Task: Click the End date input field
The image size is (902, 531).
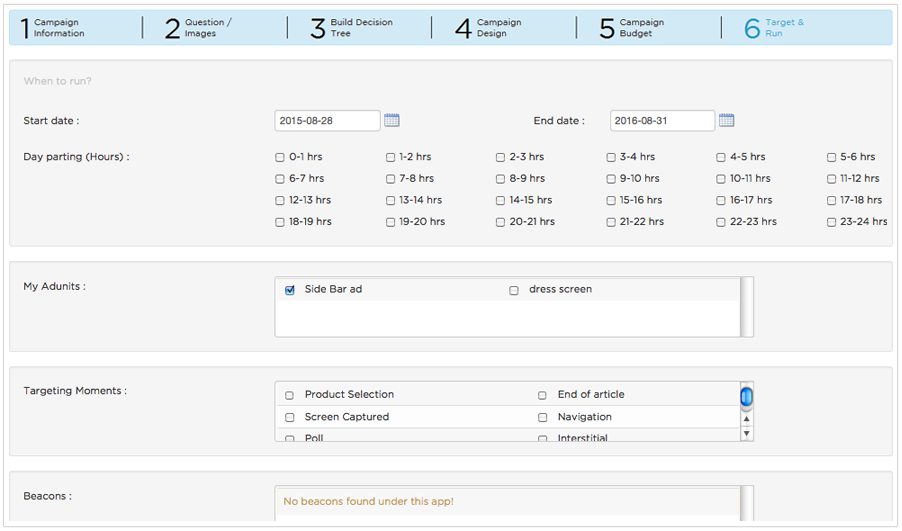Action: click(662, 121)
